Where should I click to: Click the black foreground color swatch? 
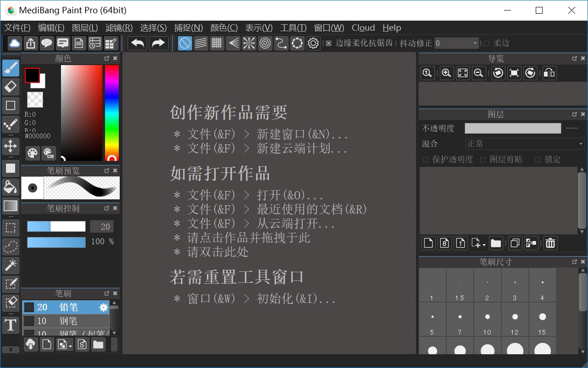(32, 75)
